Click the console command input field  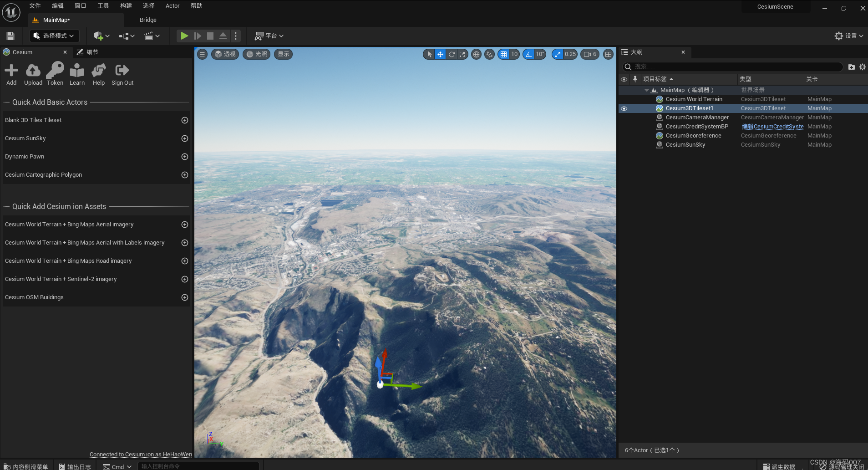click(198, 466)
